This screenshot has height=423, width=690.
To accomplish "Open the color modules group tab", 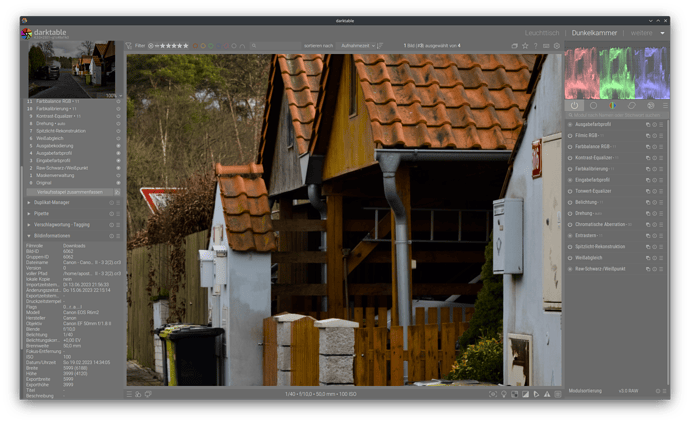I will (612, 105).
